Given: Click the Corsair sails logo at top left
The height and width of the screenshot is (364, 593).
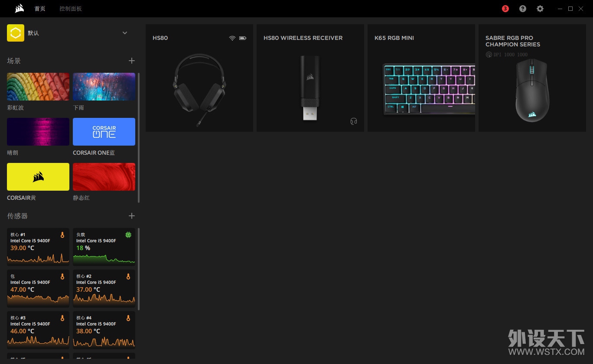Looking at the screenshot, I should [19, 8].
